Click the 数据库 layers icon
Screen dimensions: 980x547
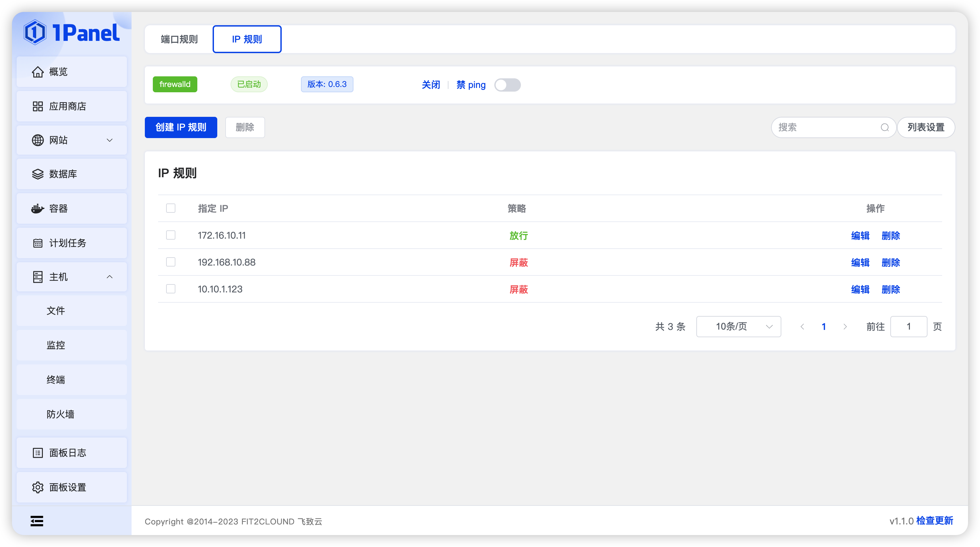38,174
